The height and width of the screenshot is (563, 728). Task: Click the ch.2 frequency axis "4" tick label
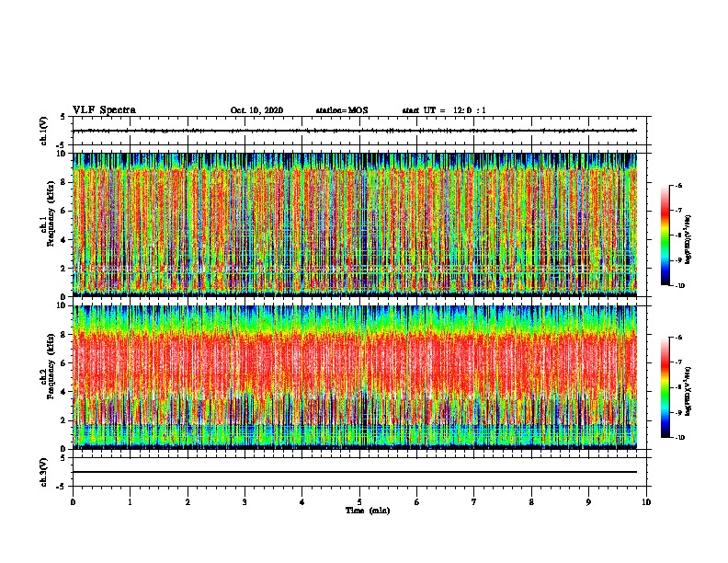point(63,392)
